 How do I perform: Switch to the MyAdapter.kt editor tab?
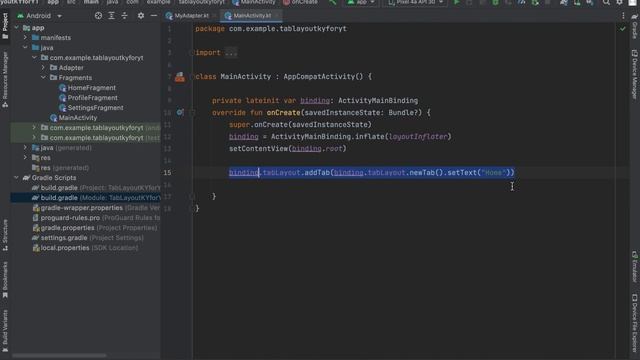pyautogui.click(x=191, y=16)
